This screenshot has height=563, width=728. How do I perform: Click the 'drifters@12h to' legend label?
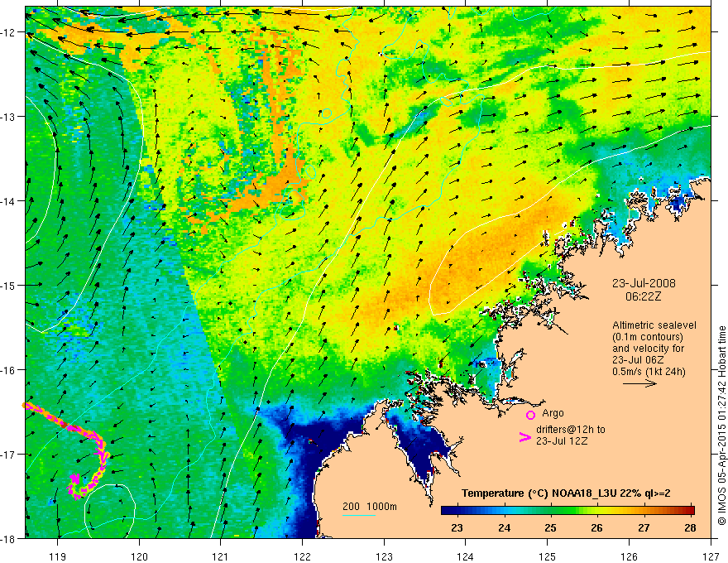pyautogui.click(x=571, y=430)
